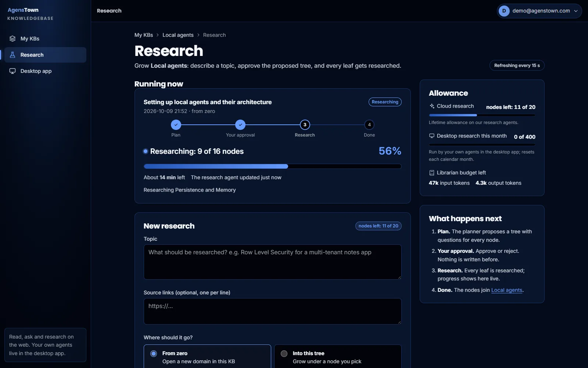Open the Local agents link in What happens next

click(x=506, y=290)
